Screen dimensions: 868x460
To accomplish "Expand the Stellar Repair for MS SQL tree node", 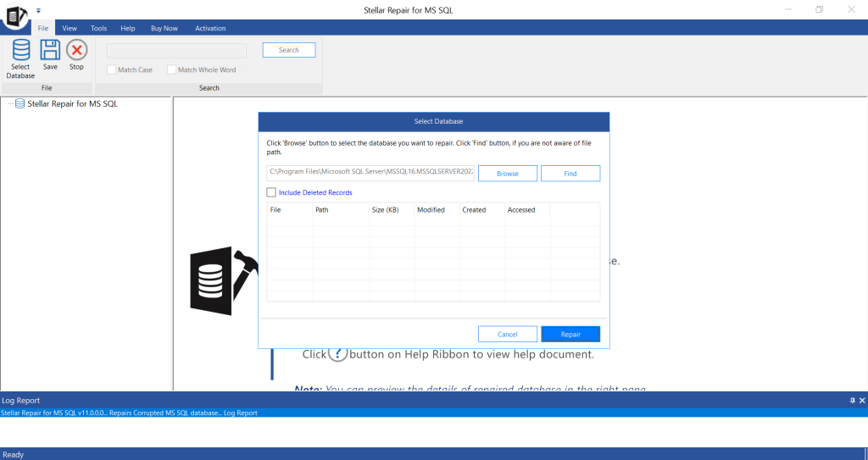I will point(8,104).
